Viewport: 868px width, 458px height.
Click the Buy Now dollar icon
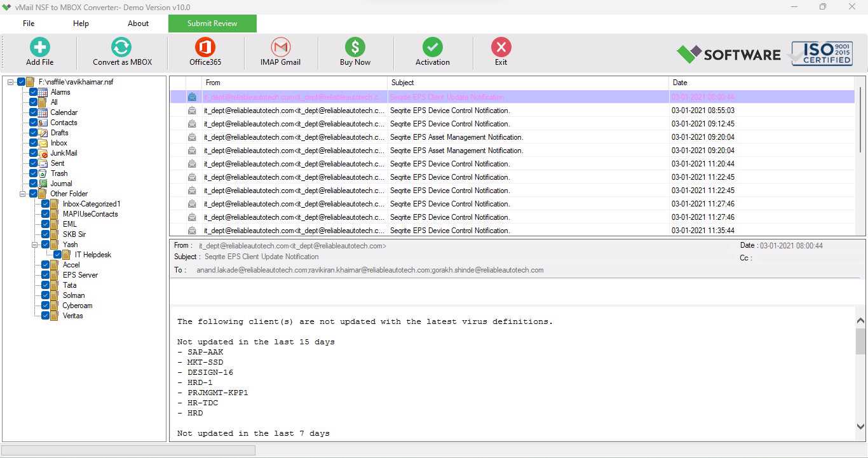coord(355,47)
